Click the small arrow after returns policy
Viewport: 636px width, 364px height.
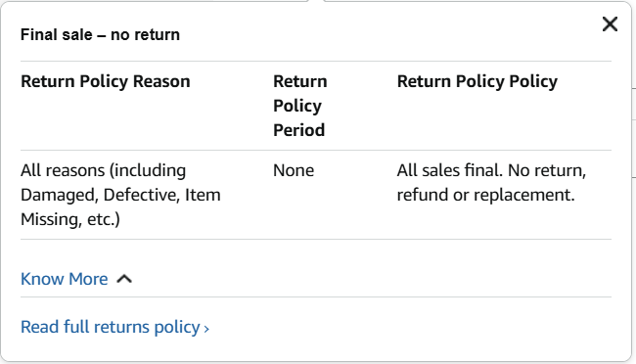206,329
